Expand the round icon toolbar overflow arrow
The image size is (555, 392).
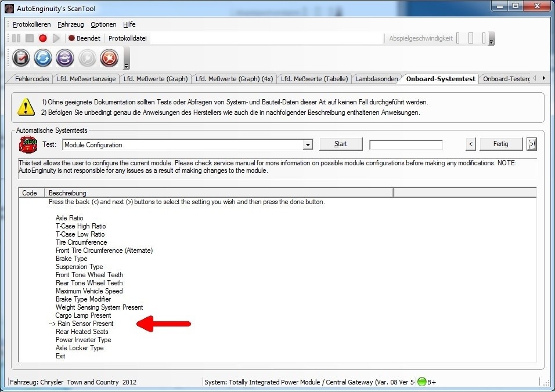[127, 66]
